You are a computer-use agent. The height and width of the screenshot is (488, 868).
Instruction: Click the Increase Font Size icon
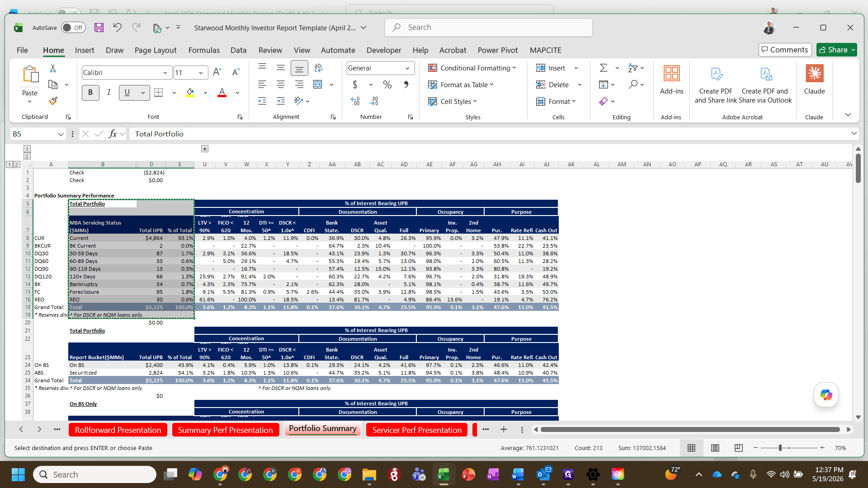click(217, 72)
